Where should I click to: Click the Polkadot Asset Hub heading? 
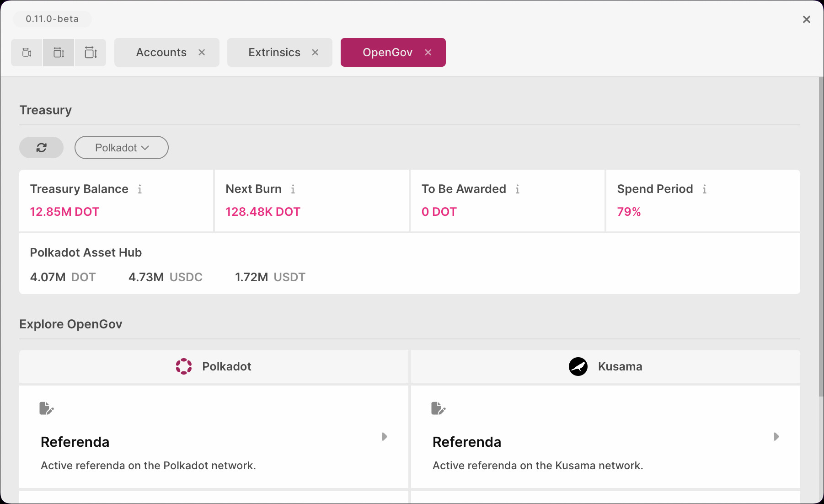pos(86,252)
